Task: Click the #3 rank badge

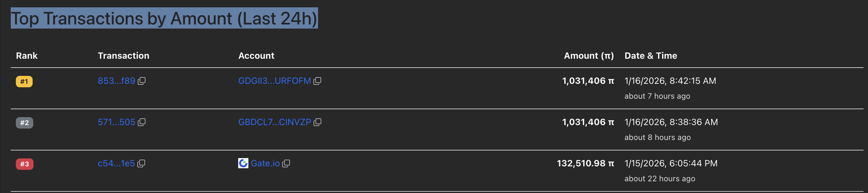Action: [24, 164]
